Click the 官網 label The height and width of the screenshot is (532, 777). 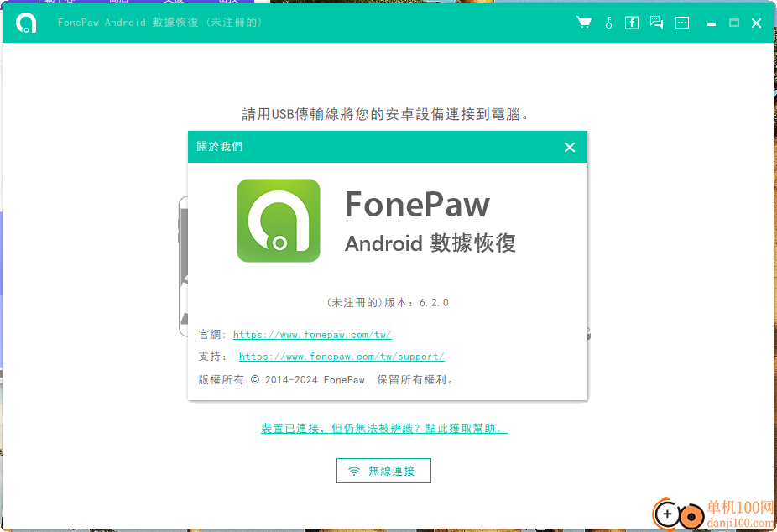211,335
